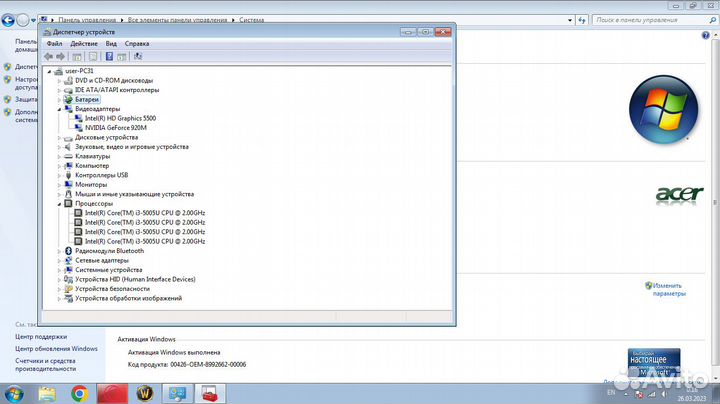This screenshot has width=720, height=404.
Task: Click the System window address bar refresh button
Action: point(582,20)
